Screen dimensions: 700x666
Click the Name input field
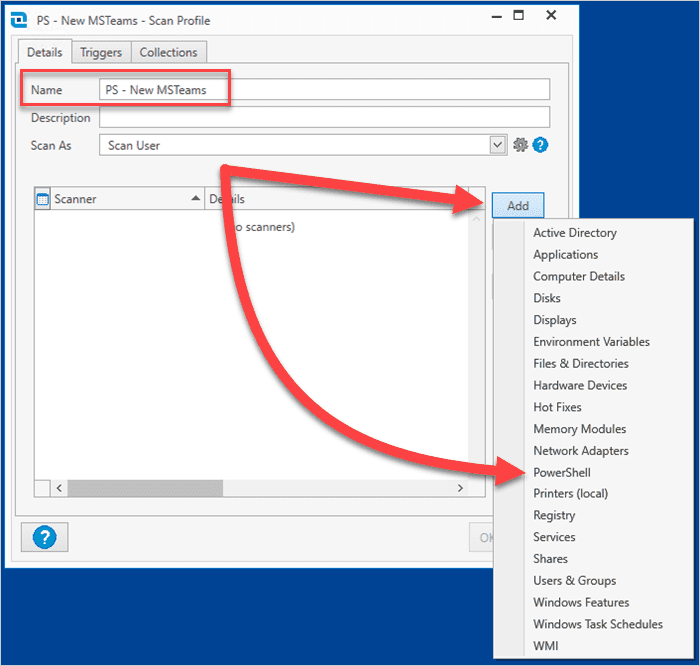[325, 90]
